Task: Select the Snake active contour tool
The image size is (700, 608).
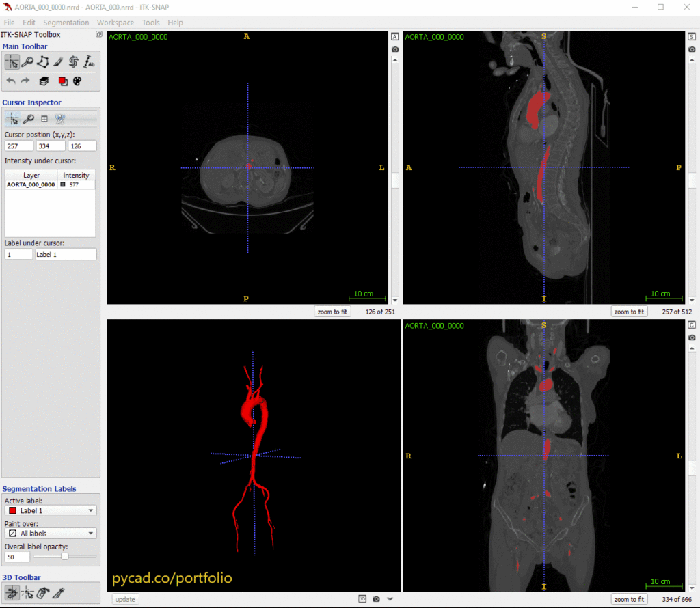Action: (x=75, y=61)
